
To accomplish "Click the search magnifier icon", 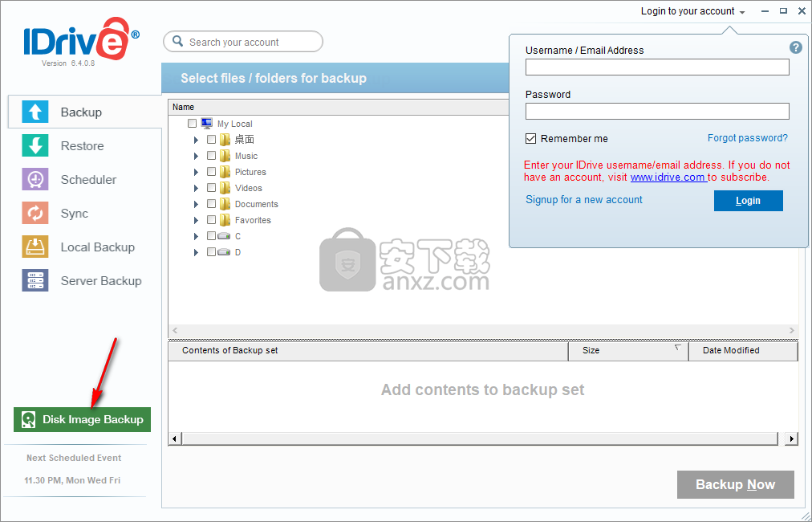I will [177, 42].
